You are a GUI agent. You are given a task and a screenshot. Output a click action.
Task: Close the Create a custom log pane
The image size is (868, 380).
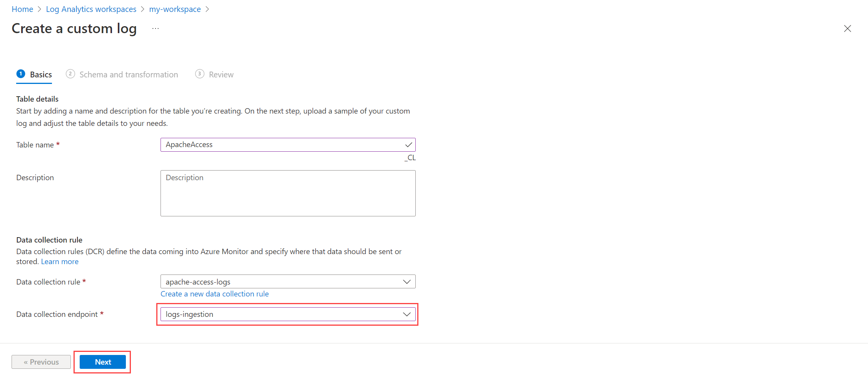click(847, 28)
